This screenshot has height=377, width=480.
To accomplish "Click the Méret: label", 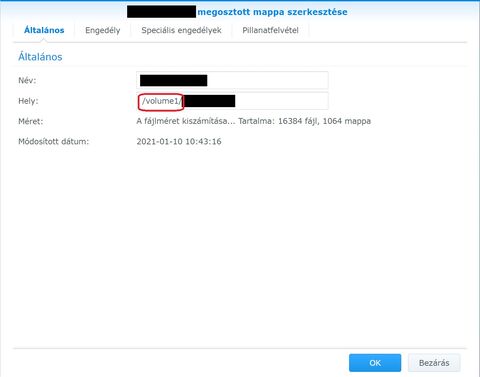I will click(x=31, y=121).
